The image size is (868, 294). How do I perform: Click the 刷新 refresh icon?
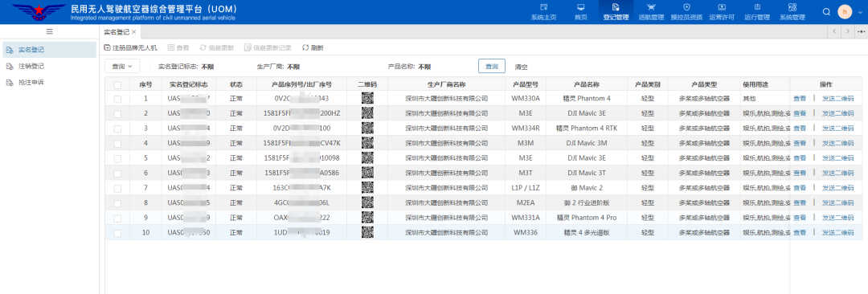coord(305,47)
